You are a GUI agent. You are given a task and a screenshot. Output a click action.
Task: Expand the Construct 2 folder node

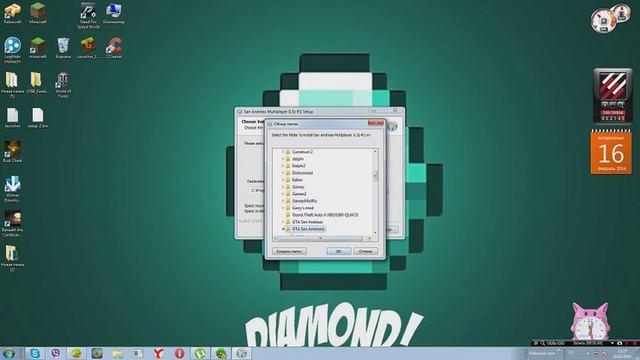tap(282, 152)
